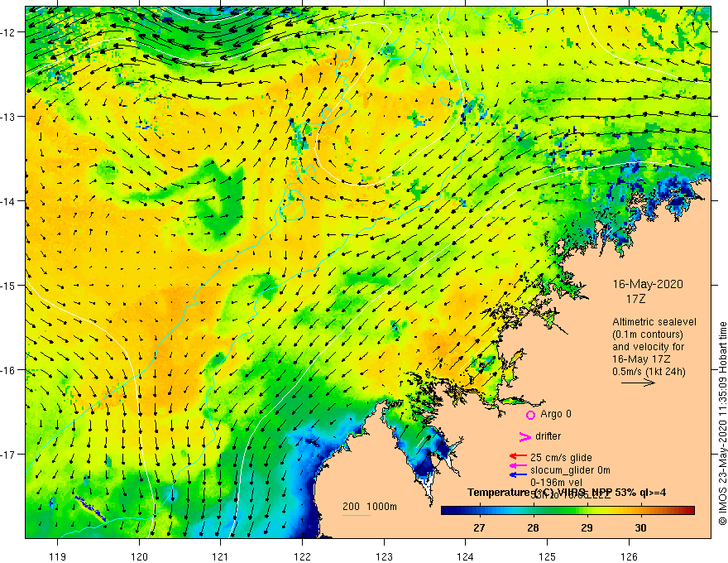The image size is (728, 563).
Task: Click the 'Argo 0' legend label
Action: (556, 414)
